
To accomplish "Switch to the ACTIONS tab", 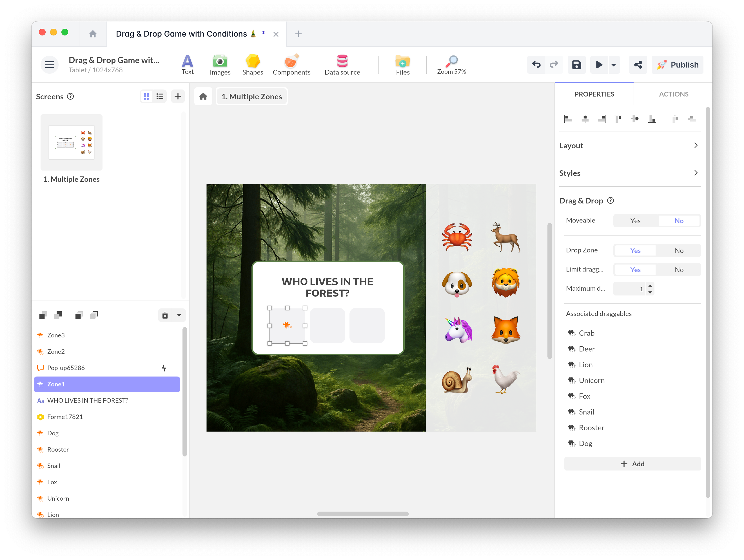I will (x=673, y=94).
